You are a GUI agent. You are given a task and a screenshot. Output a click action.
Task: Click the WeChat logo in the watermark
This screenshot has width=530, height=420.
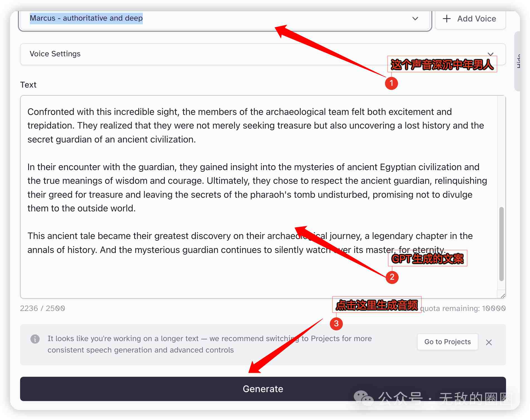[363, 398]
